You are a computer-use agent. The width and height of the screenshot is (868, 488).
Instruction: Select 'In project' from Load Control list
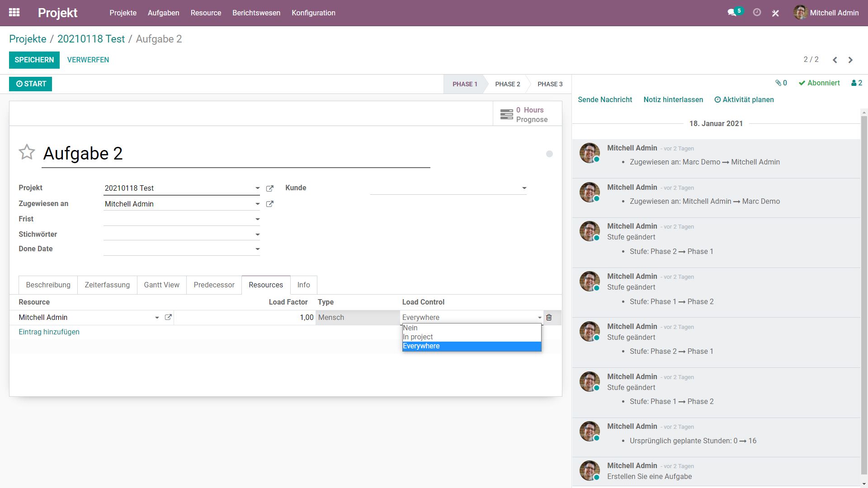(418, 337)
